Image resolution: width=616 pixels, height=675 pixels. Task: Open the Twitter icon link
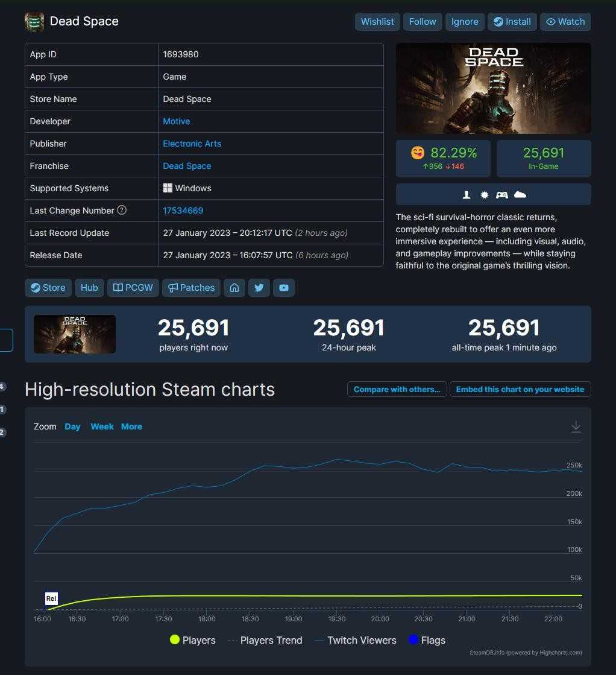tap(259, 288)
